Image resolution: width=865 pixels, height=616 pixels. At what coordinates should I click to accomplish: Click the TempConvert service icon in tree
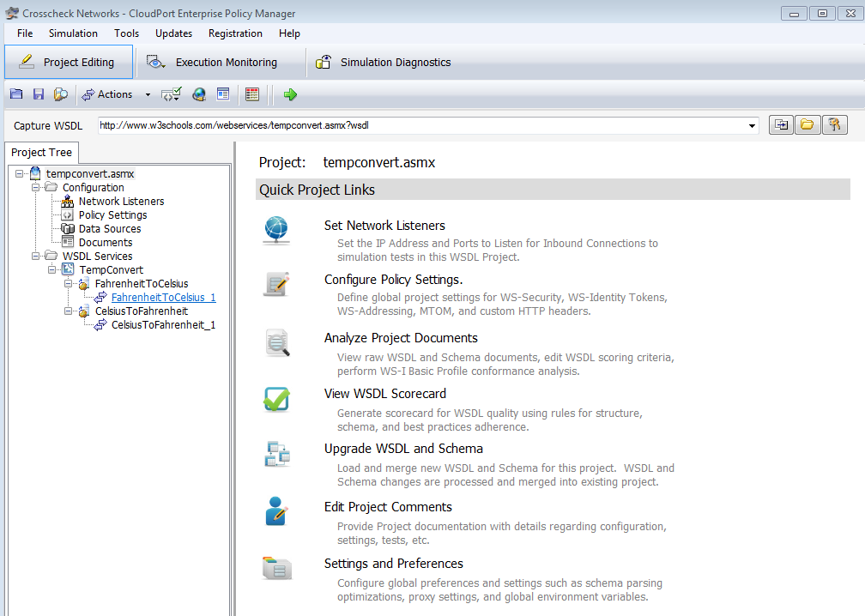click(67, 269)
